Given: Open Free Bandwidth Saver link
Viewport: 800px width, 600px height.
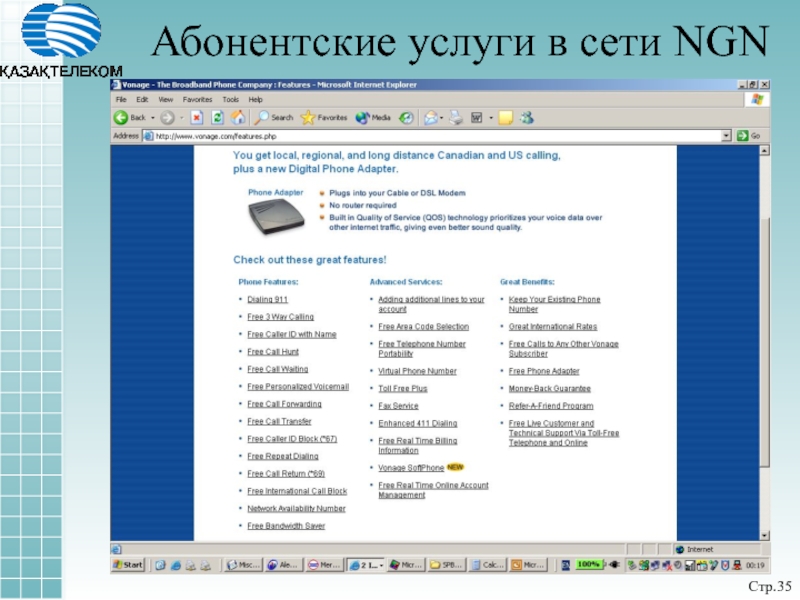Looking at the screenshot, I should (286, 526).
